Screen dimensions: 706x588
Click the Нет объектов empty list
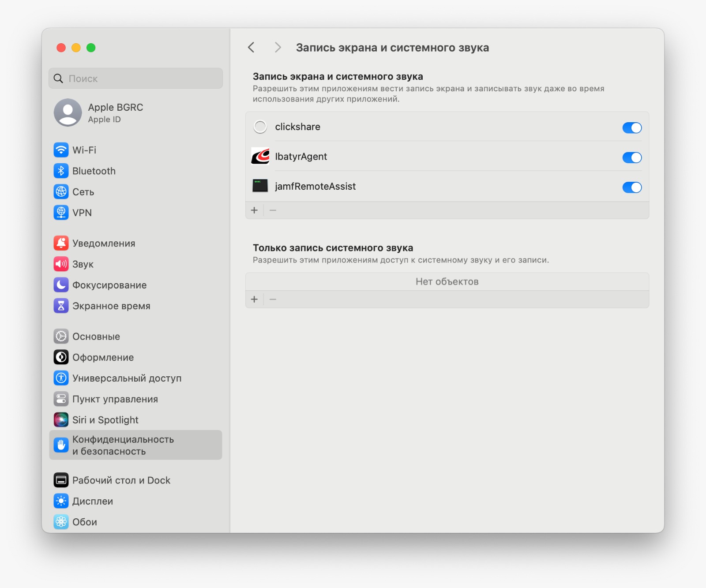click(447, 281)
